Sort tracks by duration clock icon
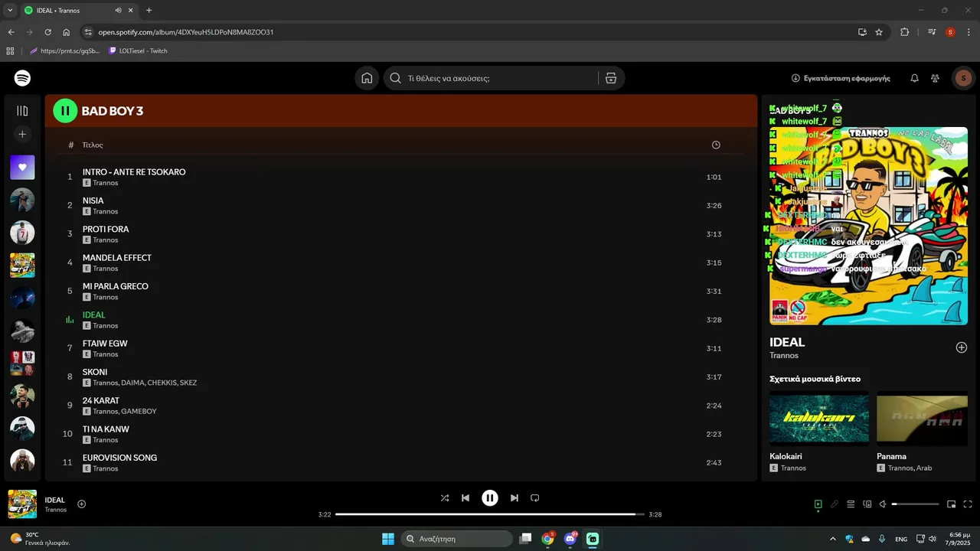The height and width of the screenshot is (551, 980). click(x=716, y=145)
